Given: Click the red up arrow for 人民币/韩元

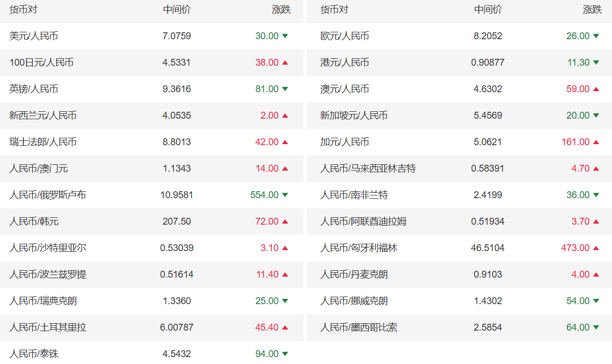Looking at the screenshot, I should point(285,221).
